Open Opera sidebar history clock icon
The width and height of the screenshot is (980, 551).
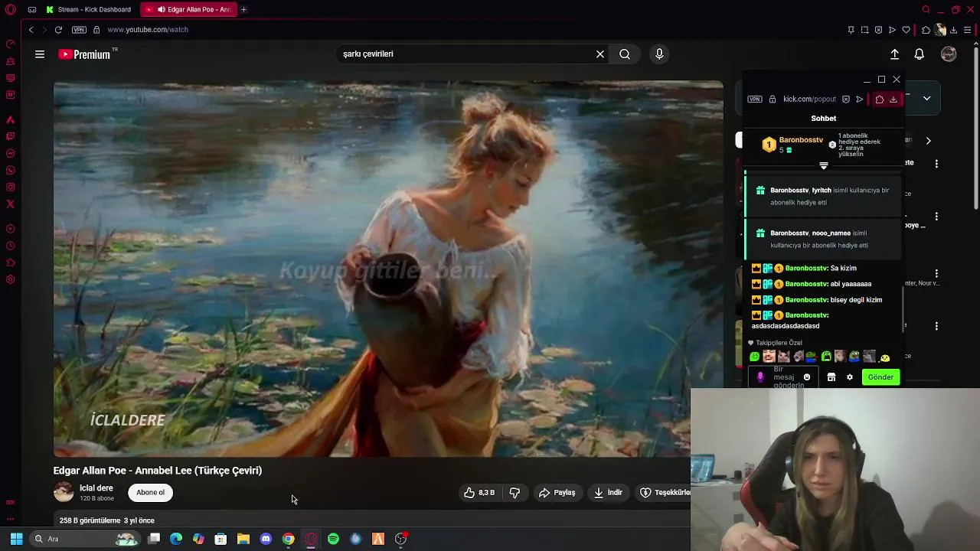point(10,246)
